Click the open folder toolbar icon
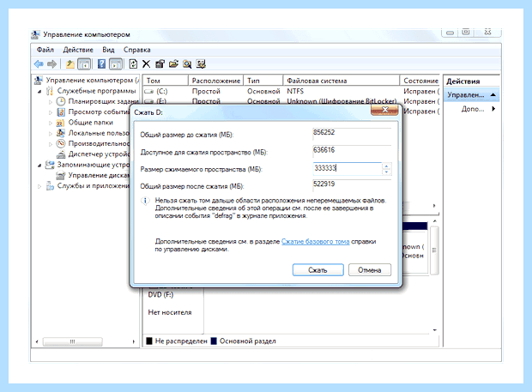 click(173, 63)
